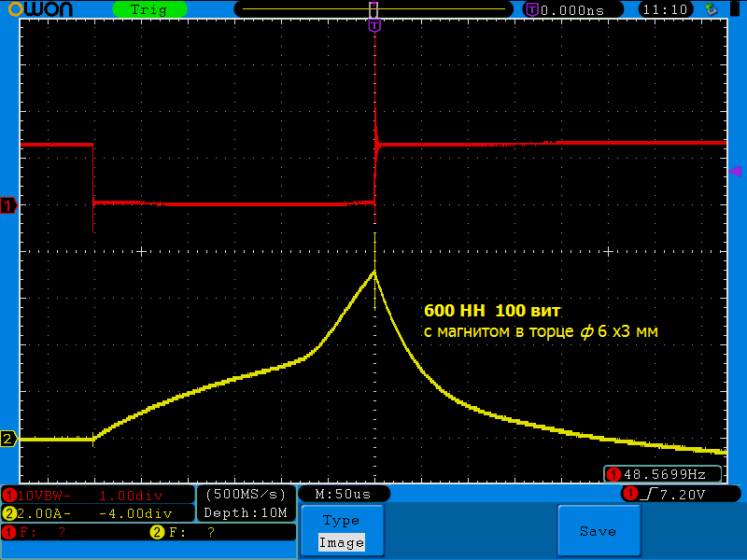Screen dimensions: 747x560
Task: Select the Image type value
Action: click(341, 542)
